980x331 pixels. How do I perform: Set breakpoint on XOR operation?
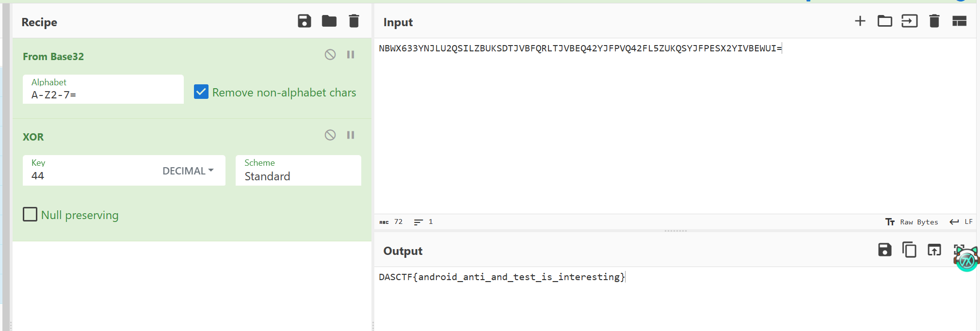tap(351, 135)
